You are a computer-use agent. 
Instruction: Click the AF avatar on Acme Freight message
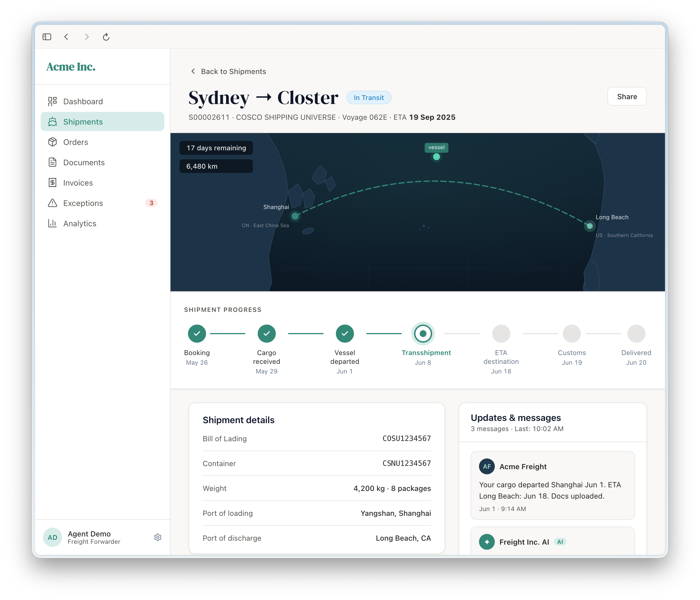pyautogui.click(x=487, y=466)
